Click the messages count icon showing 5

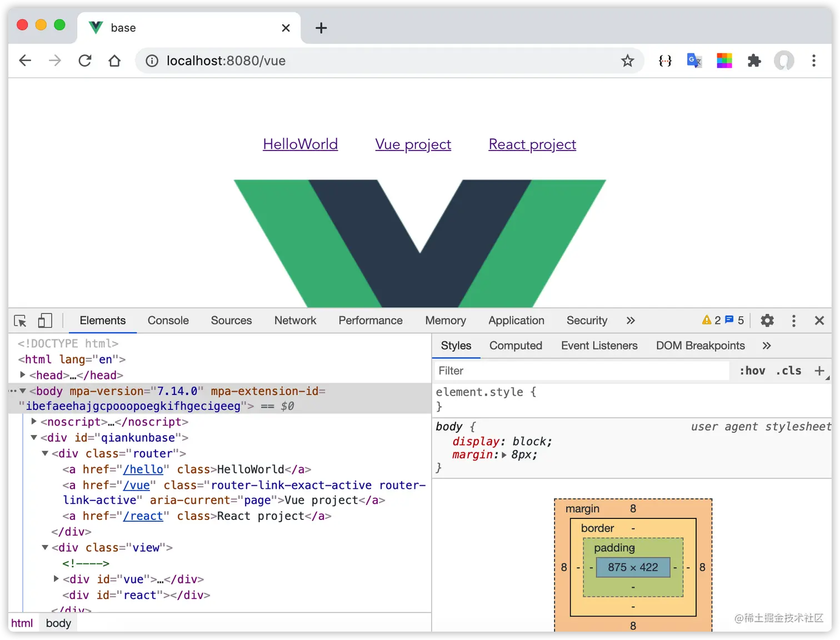(x=734, y=321)
